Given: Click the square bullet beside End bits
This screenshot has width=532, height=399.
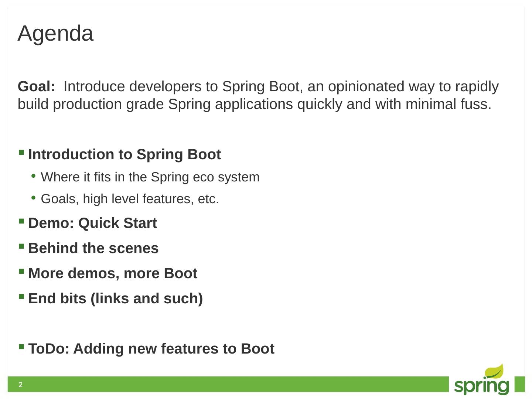Looking at the screenshot, I should [x=21, y=296].
